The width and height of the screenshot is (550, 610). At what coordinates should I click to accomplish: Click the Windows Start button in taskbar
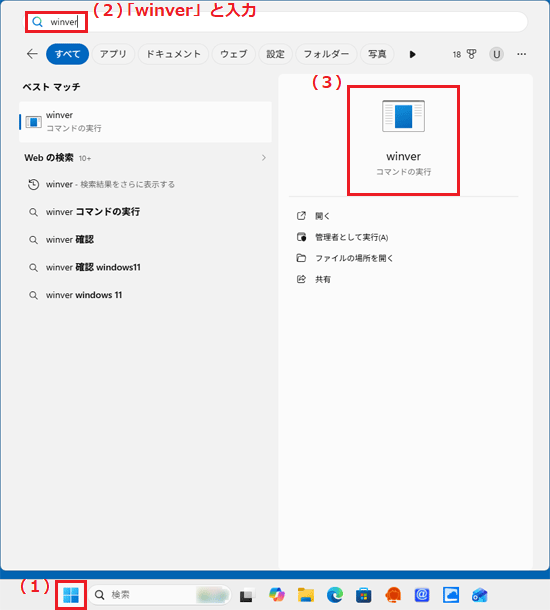pyautogui.click(x=71, y=595)
